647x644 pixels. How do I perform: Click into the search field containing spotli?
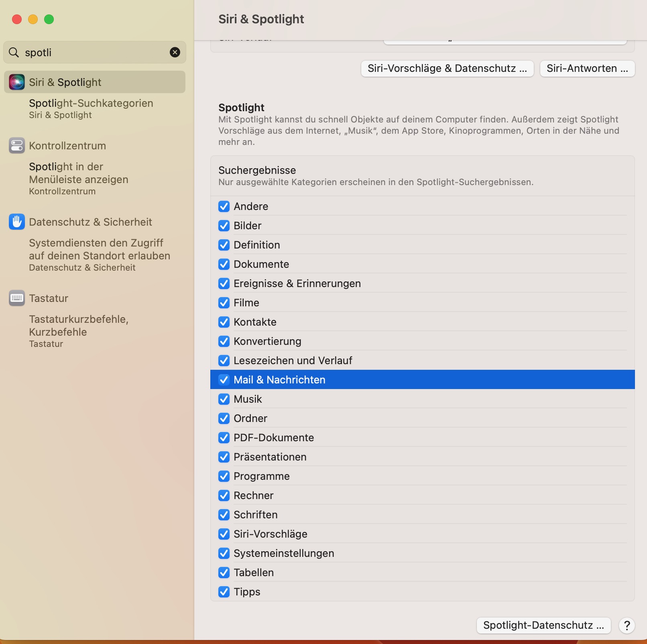pyautogui.click(x=95, y=52)
